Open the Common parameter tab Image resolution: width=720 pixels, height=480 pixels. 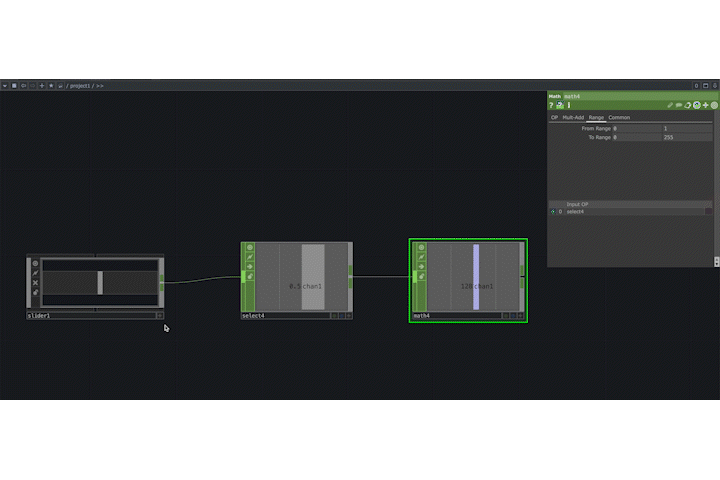pyautogui.click(x=619, y=118)
